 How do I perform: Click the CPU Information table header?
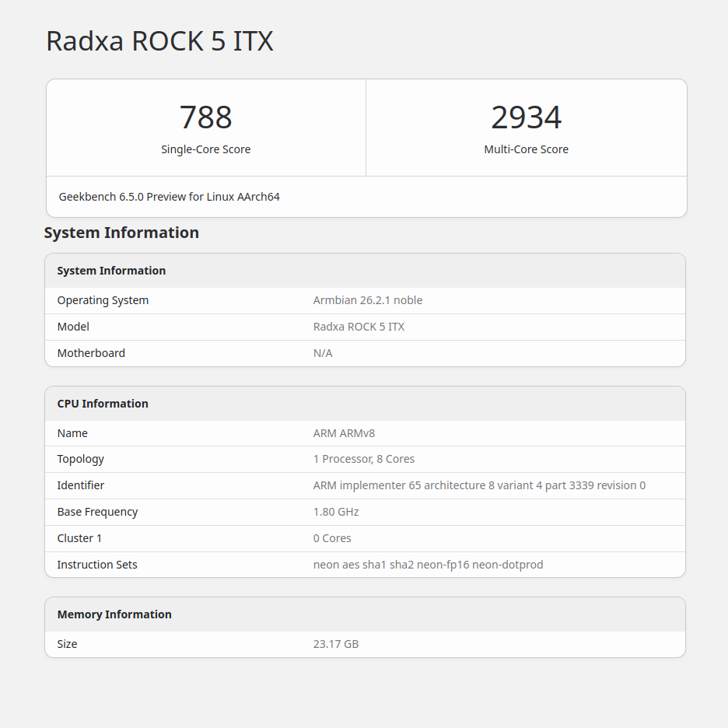coord(103,404)
